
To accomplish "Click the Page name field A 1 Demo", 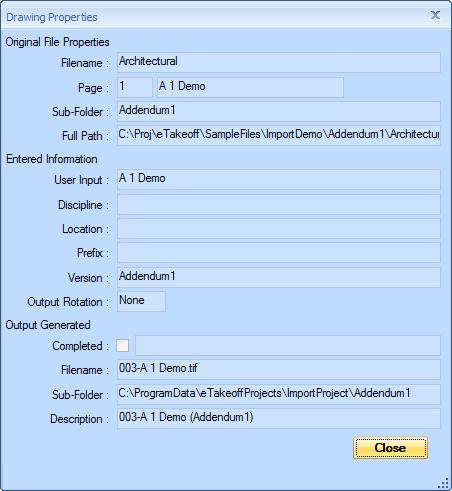I will click(250, 87).
